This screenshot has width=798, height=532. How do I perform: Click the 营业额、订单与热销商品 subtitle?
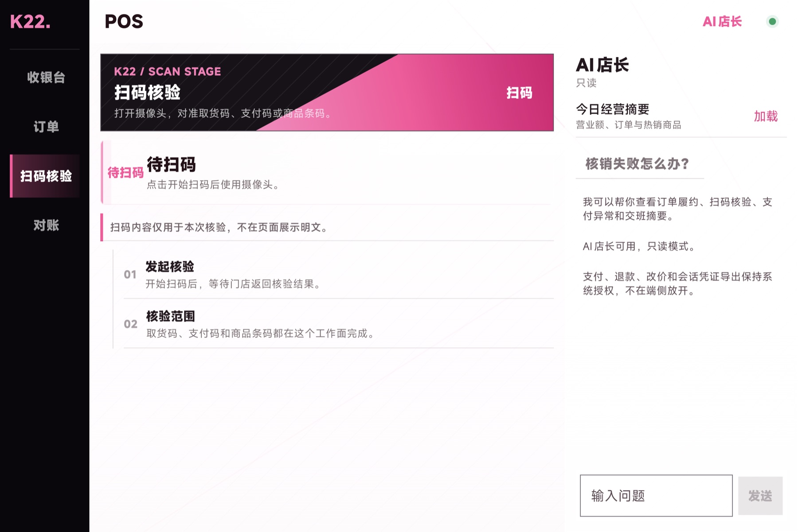point(628,125)
